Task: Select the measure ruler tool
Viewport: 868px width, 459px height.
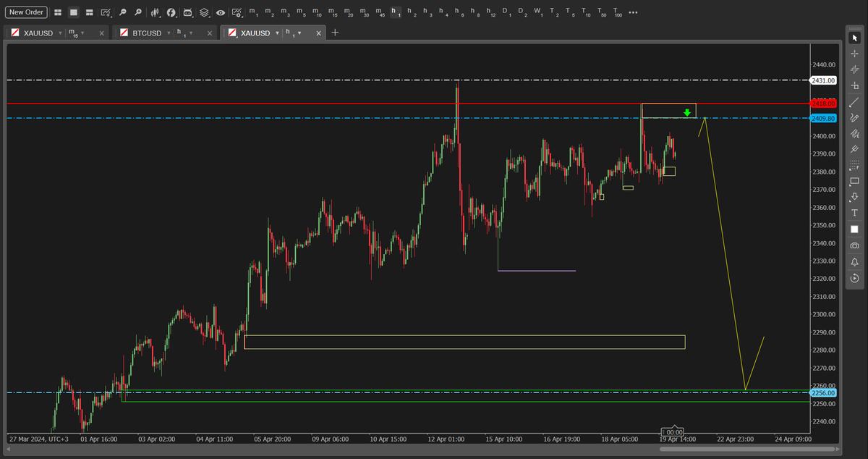Action: pos(854,85)
